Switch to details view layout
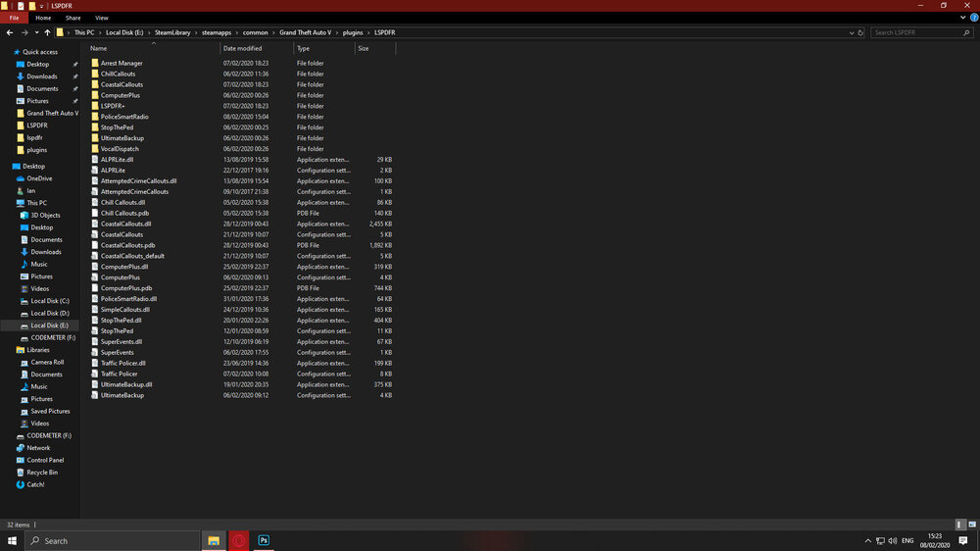The height and width of the screenshot is (551, 980). coord(960,525)
